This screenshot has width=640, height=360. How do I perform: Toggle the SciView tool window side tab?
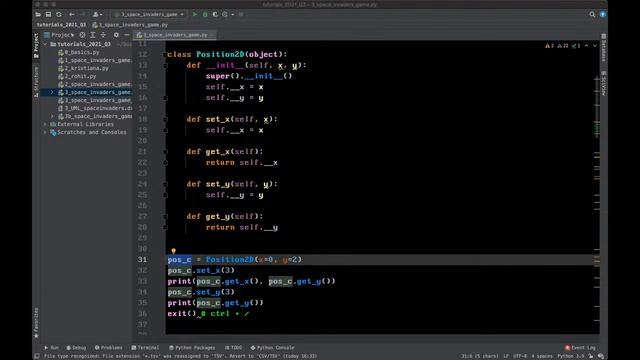click(x=604, y=83)
